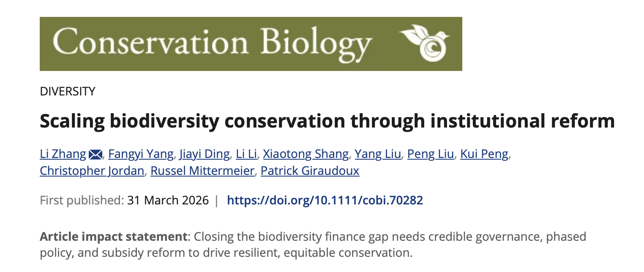Click the envelope icon beside Li Zhang
Viewport: 644px width, 272px height.
pos(96,155)
